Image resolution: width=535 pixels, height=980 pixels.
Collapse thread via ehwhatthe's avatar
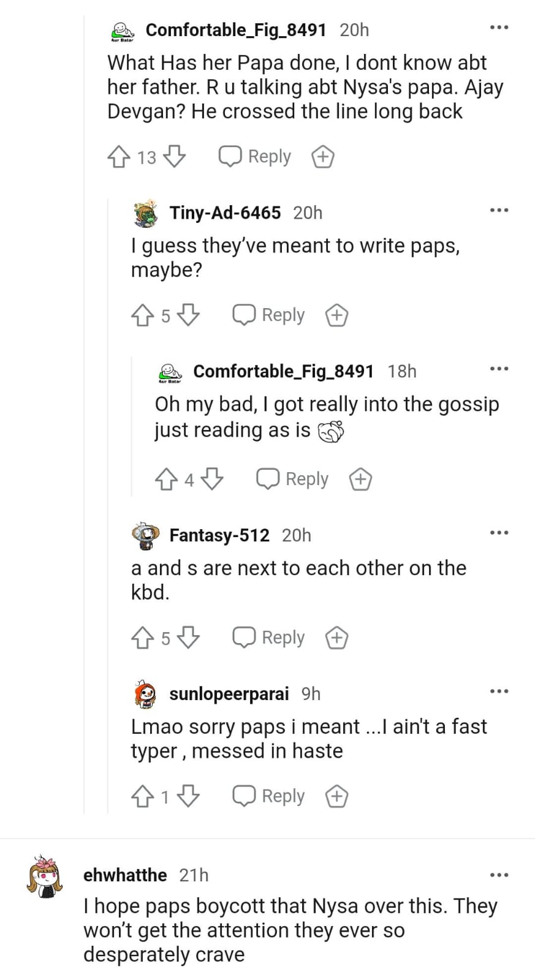point(45,876)
